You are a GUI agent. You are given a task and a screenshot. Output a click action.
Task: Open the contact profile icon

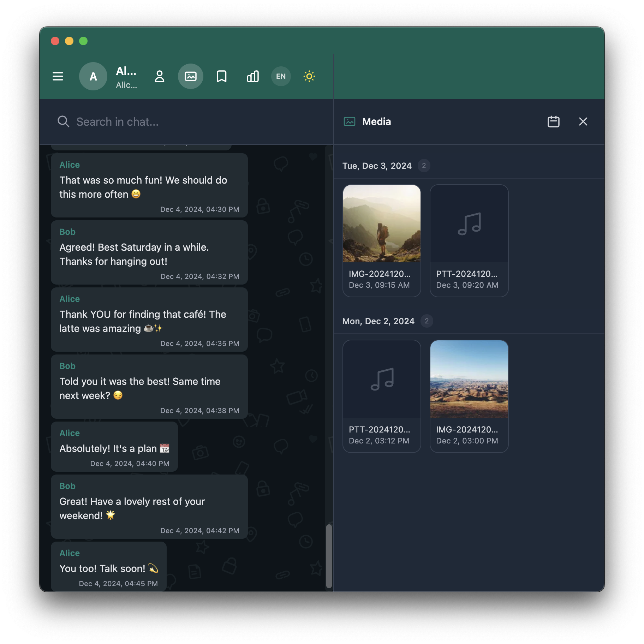tap(160, 76)
